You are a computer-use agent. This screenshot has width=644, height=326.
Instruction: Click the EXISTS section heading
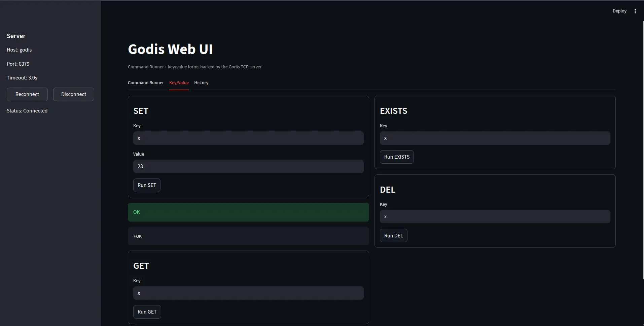pyautogui.click(x=394, y=111)
